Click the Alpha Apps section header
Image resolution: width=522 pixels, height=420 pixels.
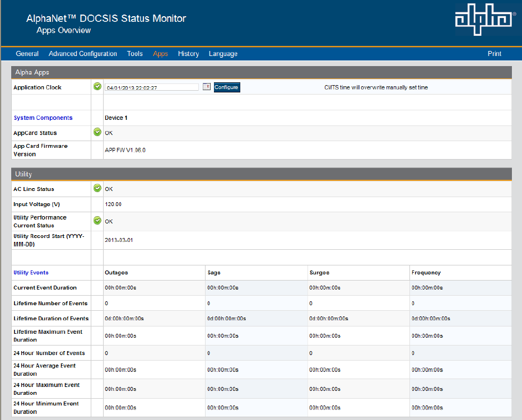(x=262, y=72)
